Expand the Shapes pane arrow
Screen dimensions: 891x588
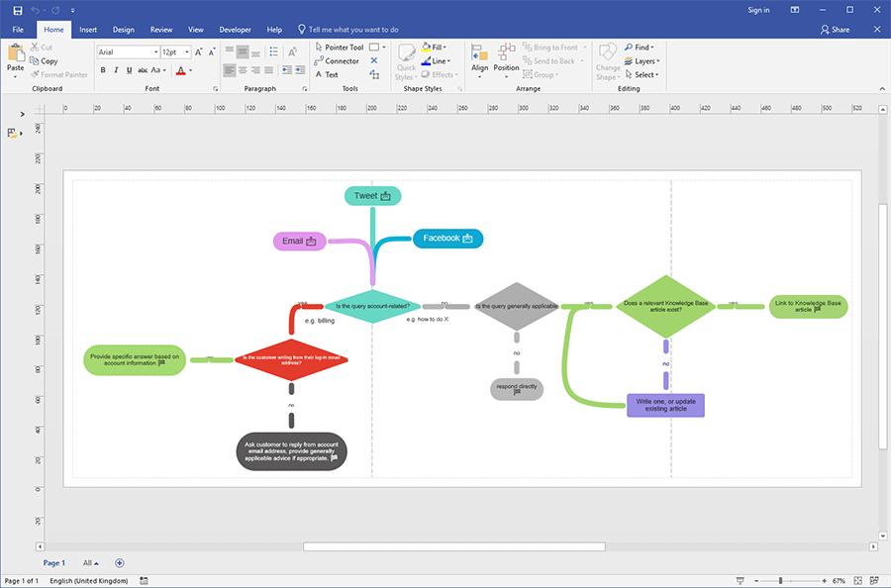22,114
